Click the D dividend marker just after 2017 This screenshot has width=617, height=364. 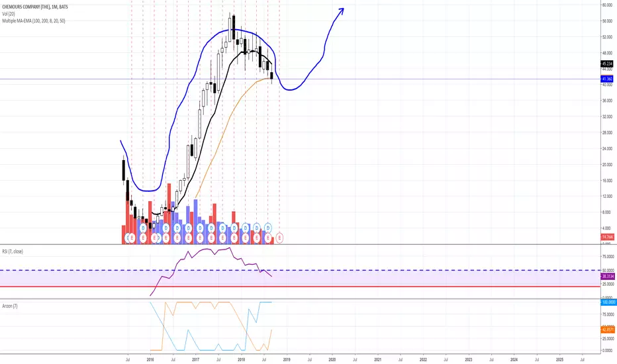pyautogui.click(x=200, y=228)
